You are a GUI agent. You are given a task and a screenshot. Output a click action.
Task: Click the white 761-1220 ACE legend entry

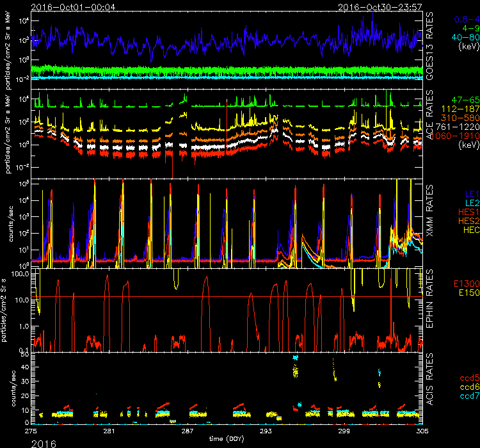[x=458, y=127]
